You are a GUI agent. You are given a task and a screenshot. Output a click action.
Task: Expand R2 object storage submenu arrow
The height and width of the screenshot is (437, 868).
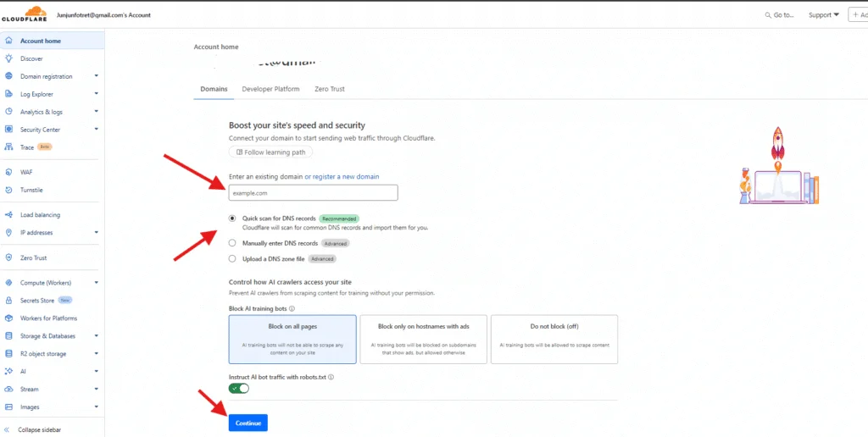pos(97,353)
